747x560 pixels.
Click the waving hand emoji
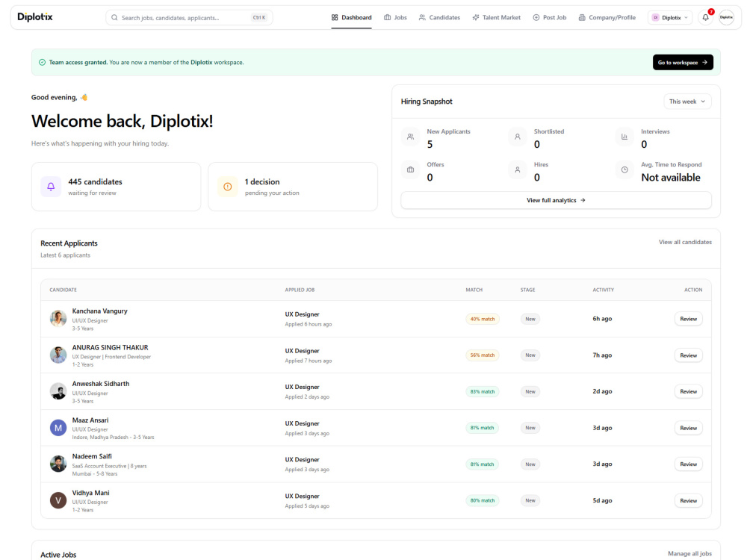click(x=84, y=97)
